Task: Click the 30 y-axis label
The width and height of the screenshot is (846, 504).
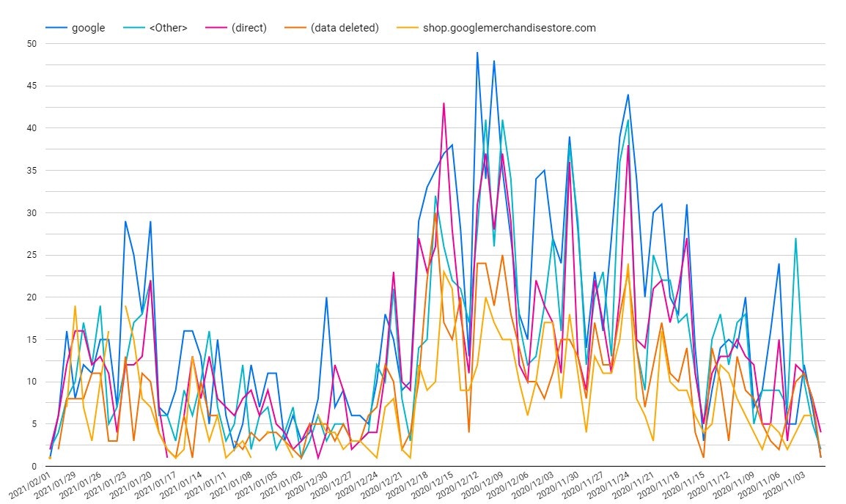Action: coord(32,212)
